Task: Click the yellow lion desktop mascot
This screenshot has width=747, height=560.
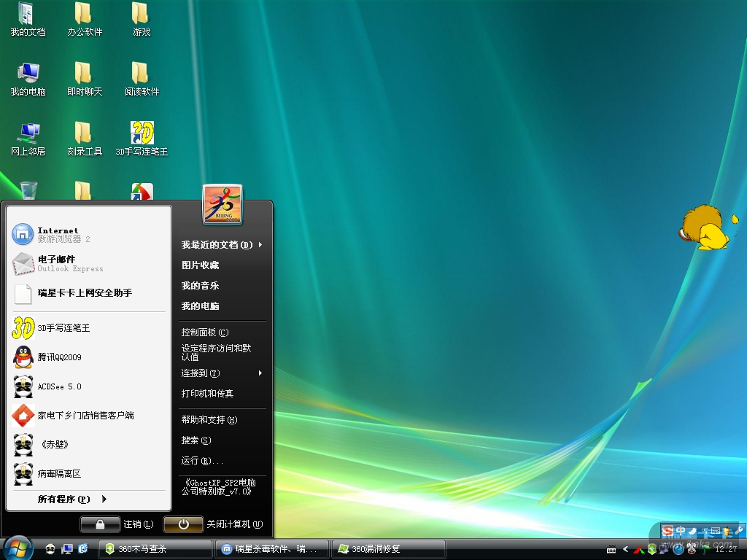Action: point(707,228)
